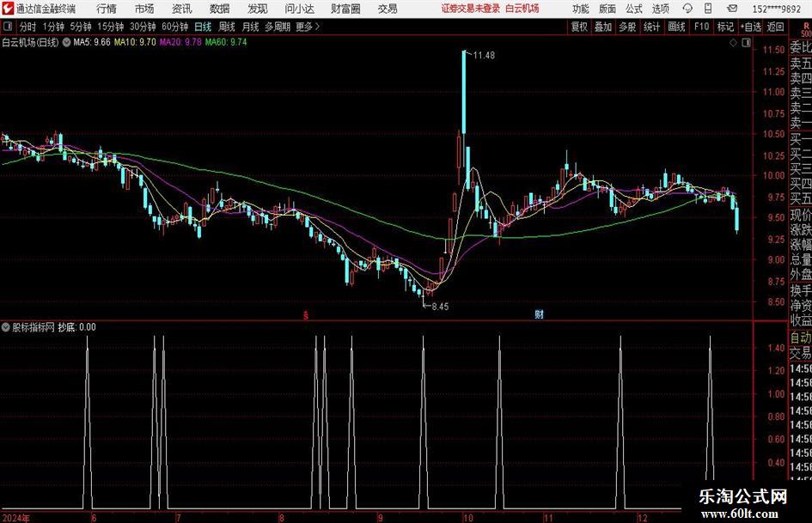
Task: Click the MA5: 9.66 value label
Action: point(92,42)
